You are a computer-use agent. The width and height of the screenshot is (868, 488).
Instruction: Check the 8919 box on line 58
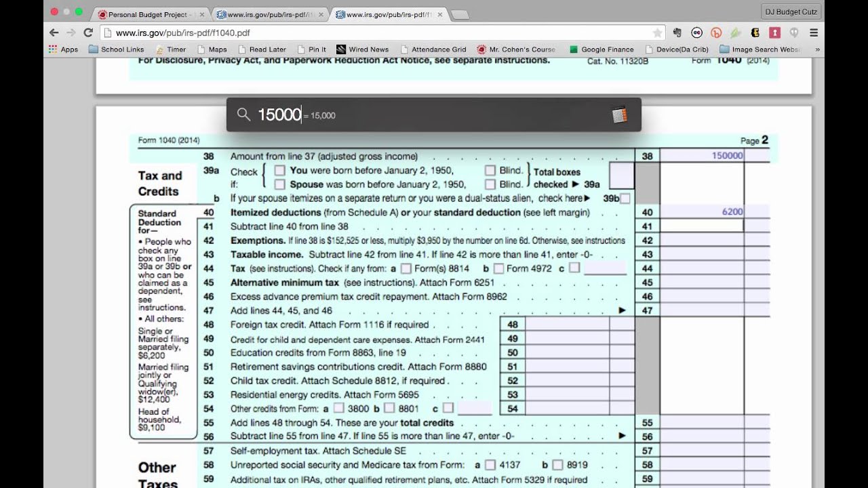point(557,465)
